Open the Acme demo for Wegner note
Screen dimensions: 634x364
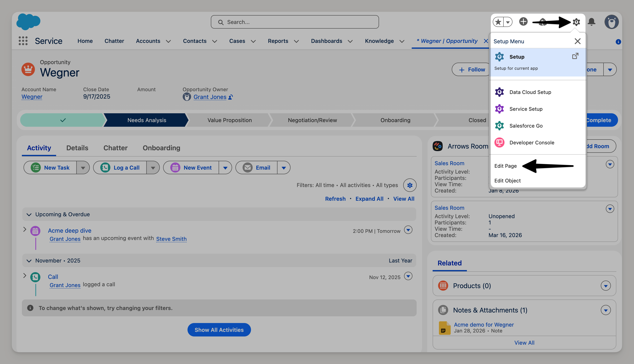pyautogui.click(x=483, y=324)
